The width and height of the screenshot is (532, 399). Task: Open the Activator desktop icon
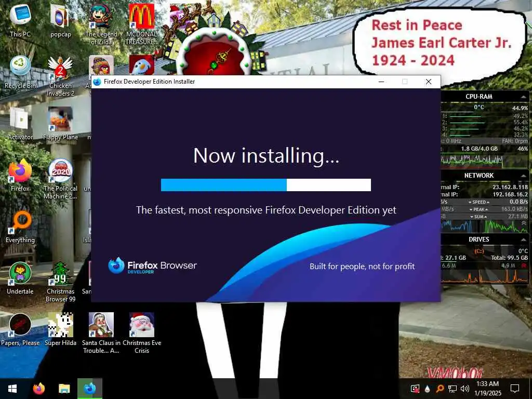[20, 124]
